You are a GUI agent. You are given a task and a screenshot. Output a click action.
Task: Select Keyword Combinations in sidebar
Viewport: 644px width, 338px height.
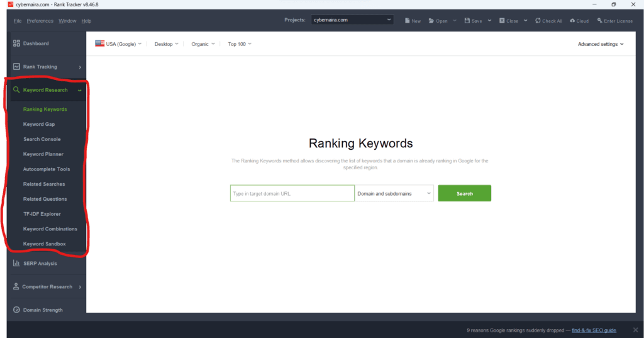pyautogui.click(x=50, y=229)
